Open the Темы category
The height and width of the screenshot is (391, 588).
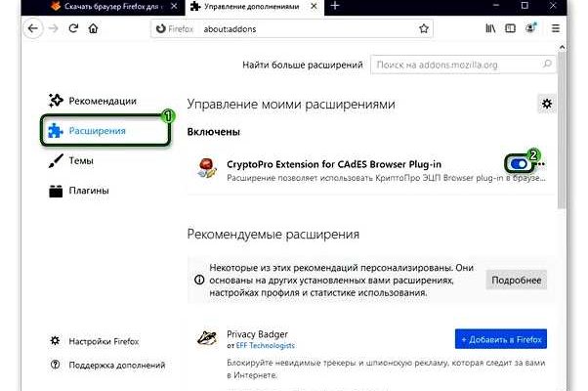point(71,160)
